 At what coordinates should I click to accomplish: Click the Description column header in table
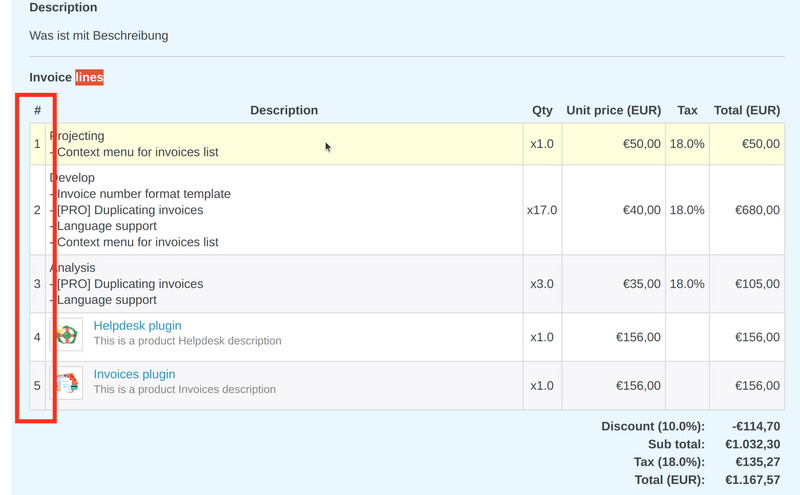tap(284, 111)
